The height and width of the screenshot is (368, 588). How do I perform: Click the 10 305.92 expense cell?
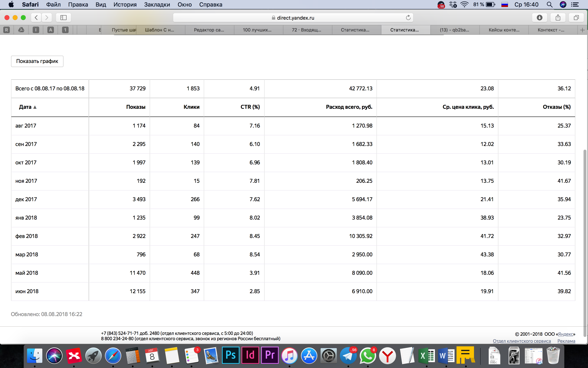[x=361, y=236]
